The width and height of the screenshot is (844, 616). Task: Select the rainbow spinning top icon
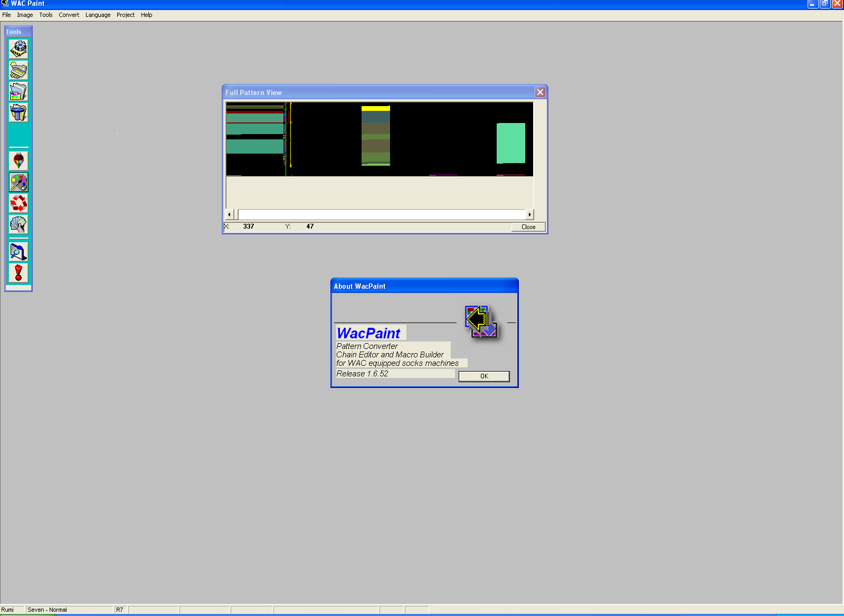coord(18,160)
